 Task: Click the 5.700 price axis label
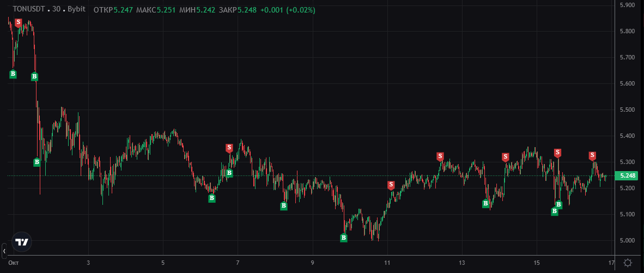point(628,57)
